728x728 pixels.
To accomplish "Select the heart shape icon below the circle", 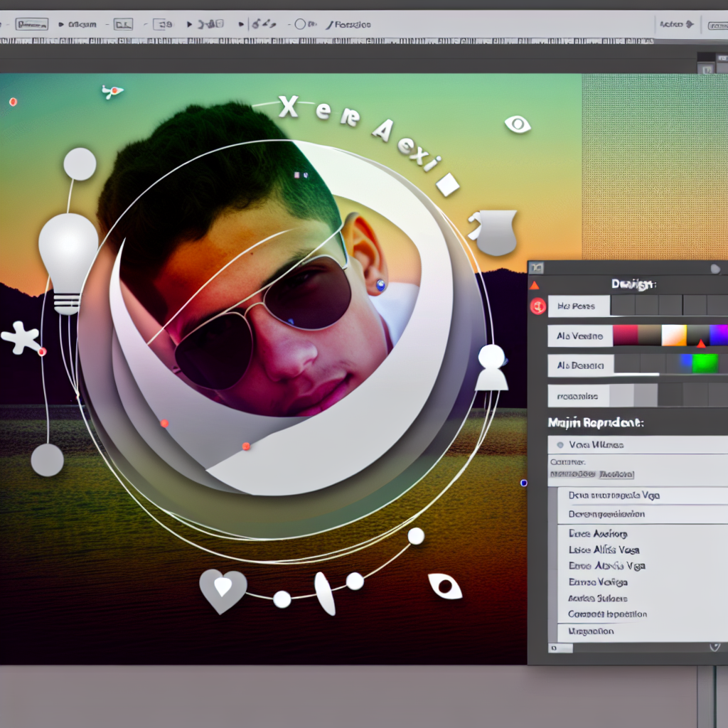I will click(x=223, y=589).
